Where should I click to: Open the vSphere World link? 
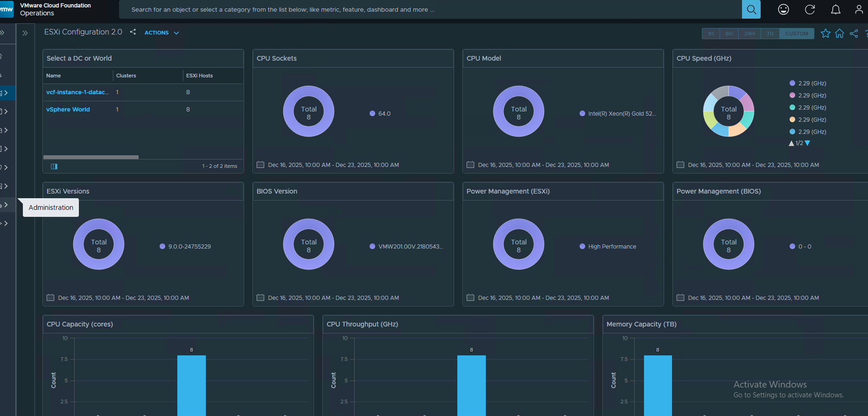coord(68,110)
